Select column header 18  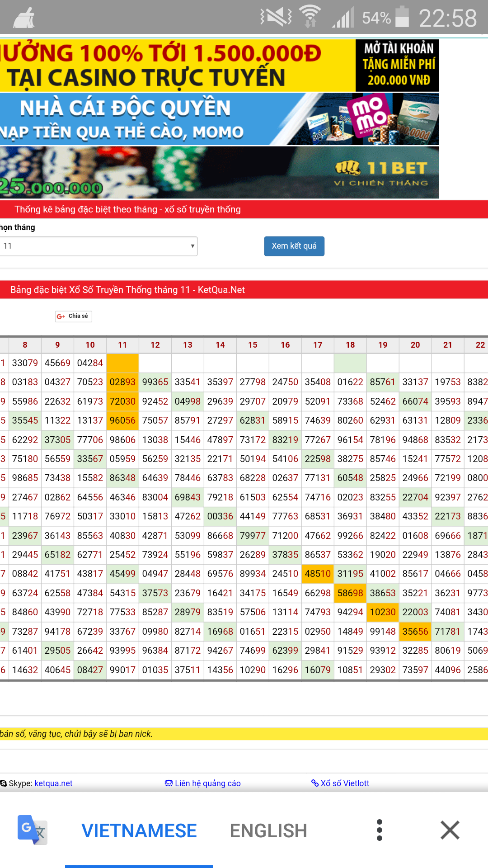pyautogui.click(x=350, y=345)
